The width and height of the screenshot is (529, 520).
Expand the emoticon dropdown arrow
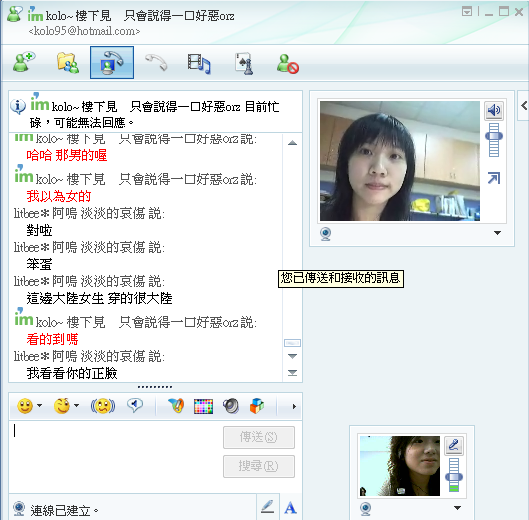click(39, 406)
